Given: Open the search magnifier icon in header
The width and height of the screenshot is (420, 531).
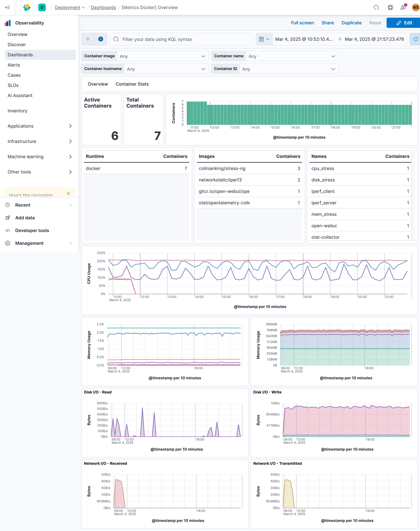Looking at the screenshot, I should pyautogui.click(x=376, y=7).
